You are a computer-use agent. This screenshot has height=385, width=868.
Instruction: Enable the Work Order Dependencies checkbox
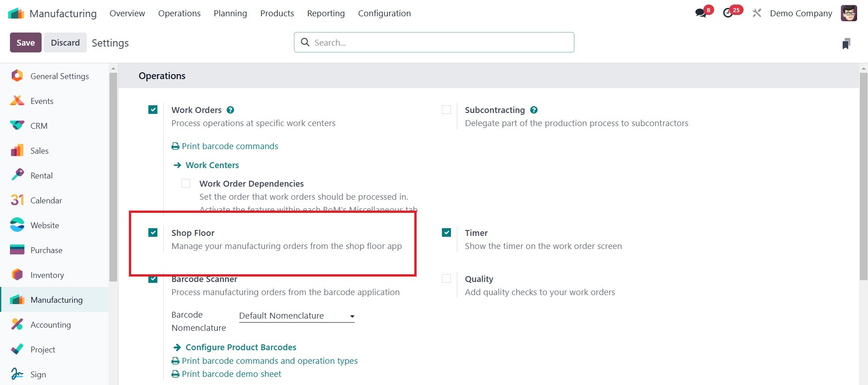pyautogui.click(x=185, y=183)
